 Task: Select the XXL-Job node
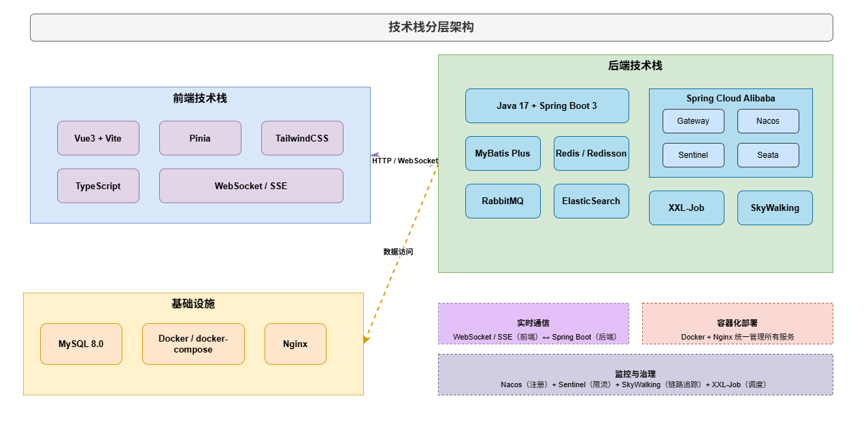686,208
